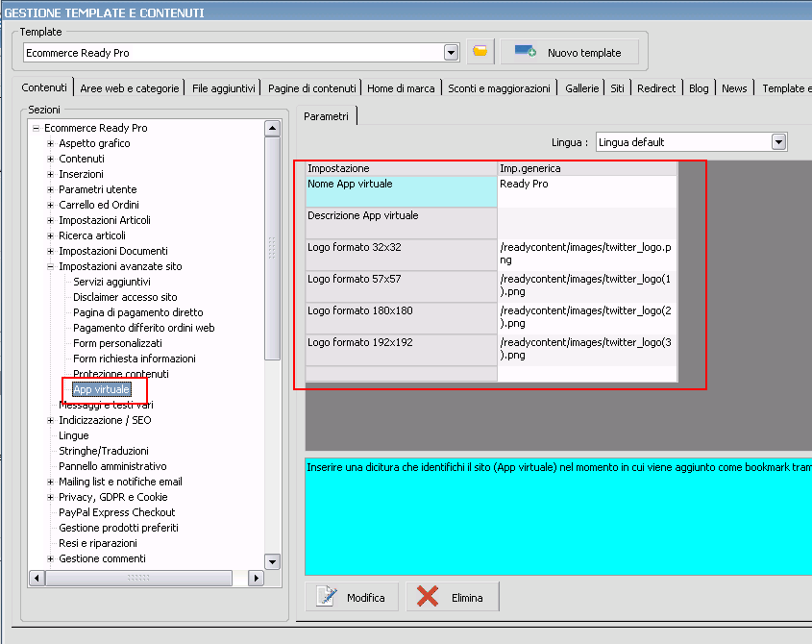Click the tree scroll left arrow
812x644 pixels.
(37, 578)
